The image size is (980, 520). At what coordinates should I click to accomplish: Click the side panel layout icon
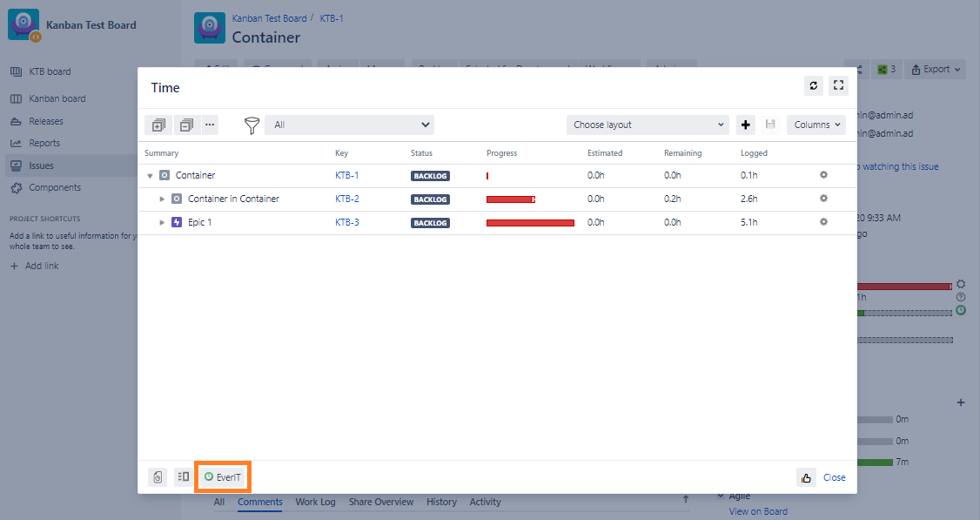(183, 476)
